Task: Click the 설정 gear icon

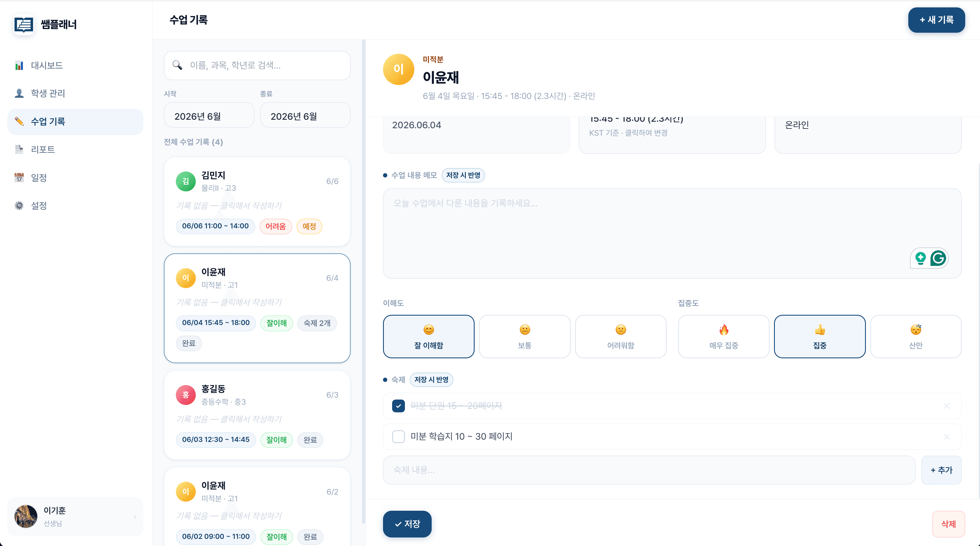Action: pos(19,206)
